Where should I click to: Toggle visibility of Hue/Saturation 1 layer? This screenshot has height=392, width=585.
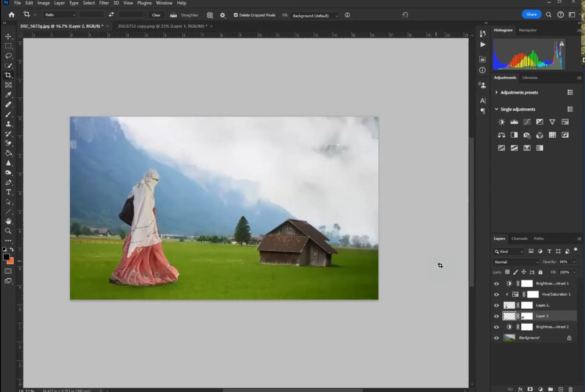pyautogui.click(x=497, y=294)
